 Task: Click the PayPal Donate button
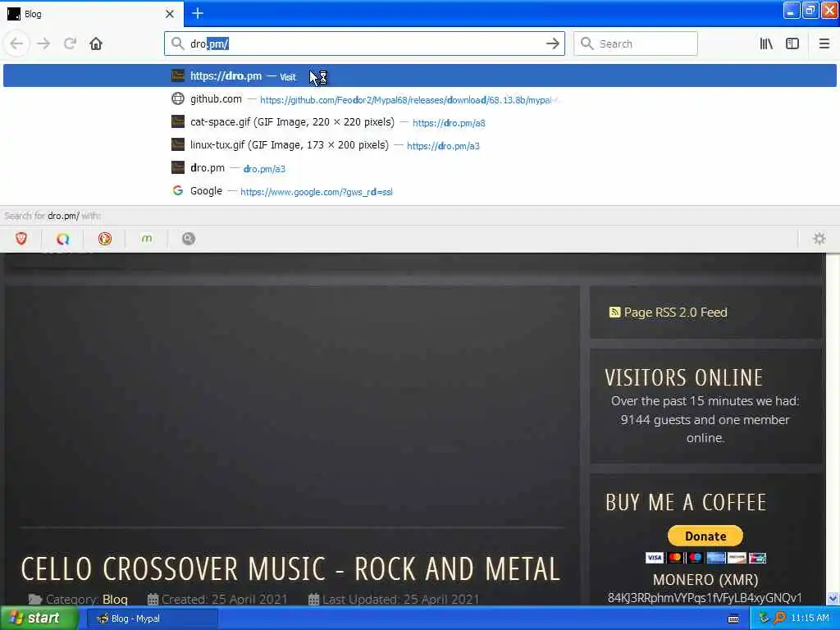(x=705, y=536)
